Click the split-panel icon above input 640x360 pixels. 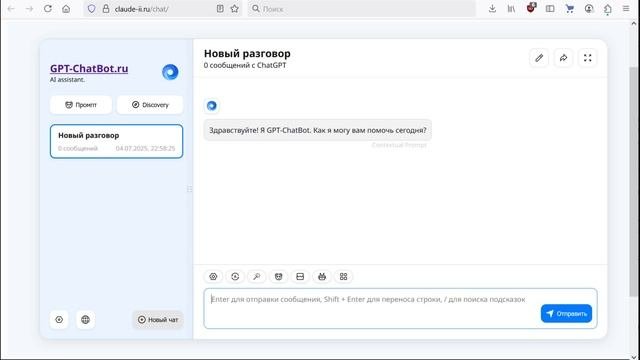tap(300, 277)
